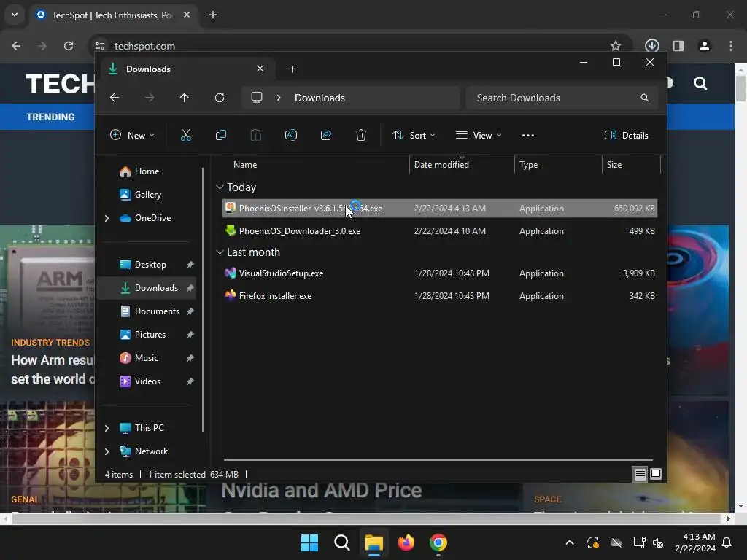Open Chrome three-dot menu
The width and height of the screenshot is (747, 560).
(x=731, y=46)
